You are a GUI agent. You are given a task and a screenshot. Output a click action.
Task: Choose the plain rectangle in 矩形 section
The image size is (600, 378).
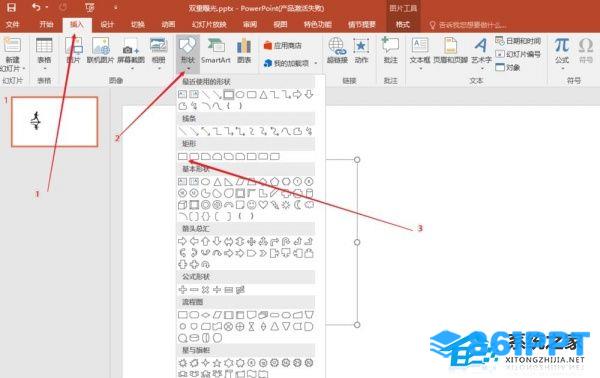(183, 156)
